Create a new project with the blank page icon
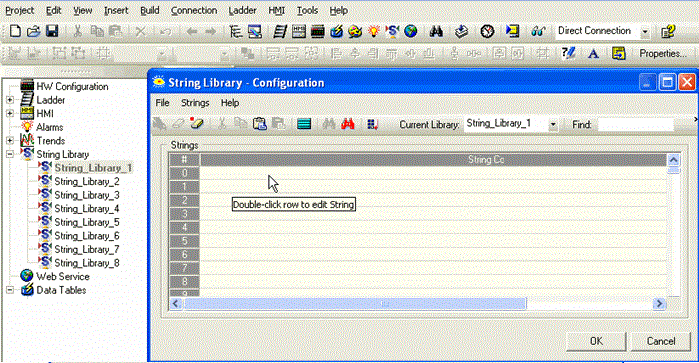This screenshot has width=699, height=363. 15,31
